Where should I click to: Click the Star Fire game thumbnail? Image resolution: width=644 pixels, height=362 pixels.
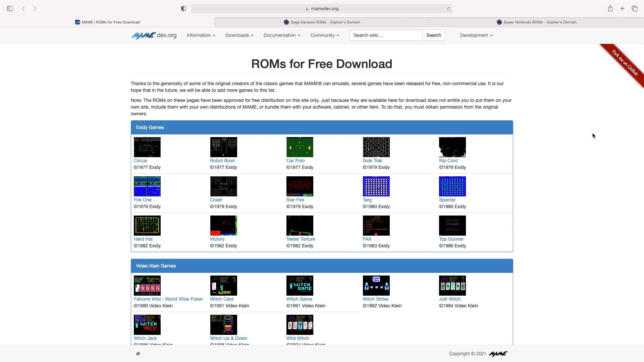click(x=300, y=186)
